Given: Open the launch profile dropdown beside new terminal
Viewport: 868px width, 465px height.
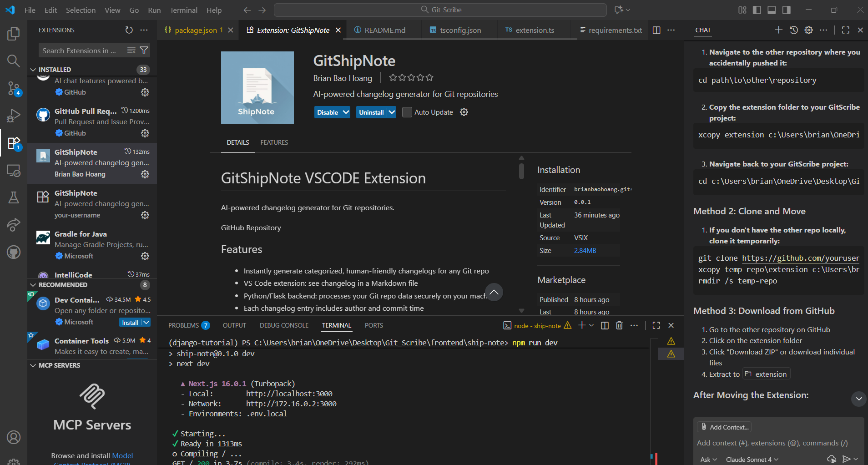Looking at the screenshot, I should click(591, 325).
